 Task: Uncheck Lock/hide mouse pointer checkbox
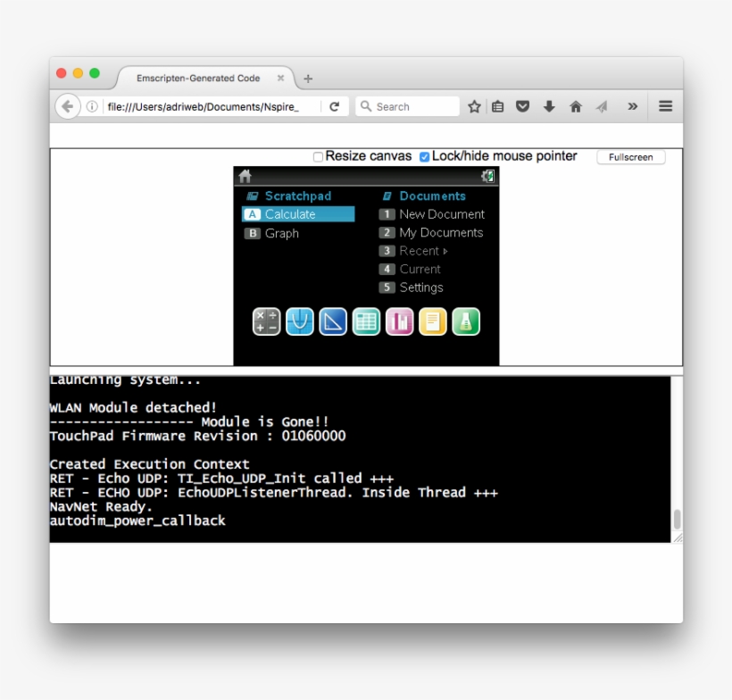(424, 157)
